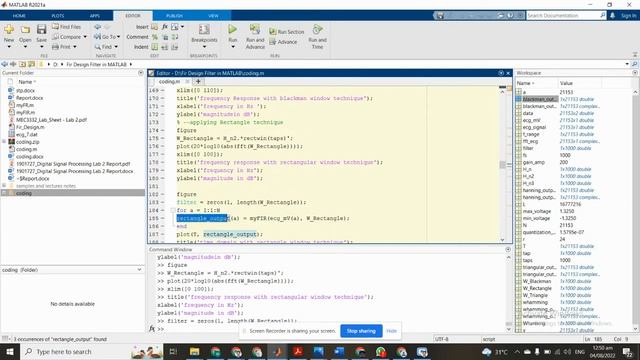Click the Value column header in Workspace
The image size is (640, 360).
[566, 83]
